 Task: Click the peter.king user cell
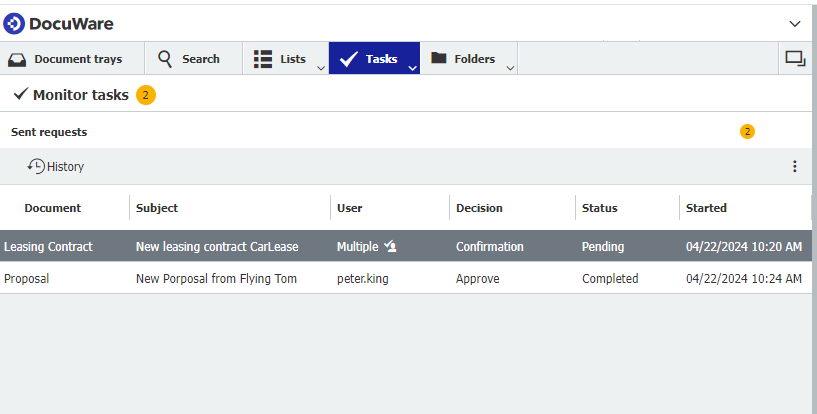coord(363,279)
